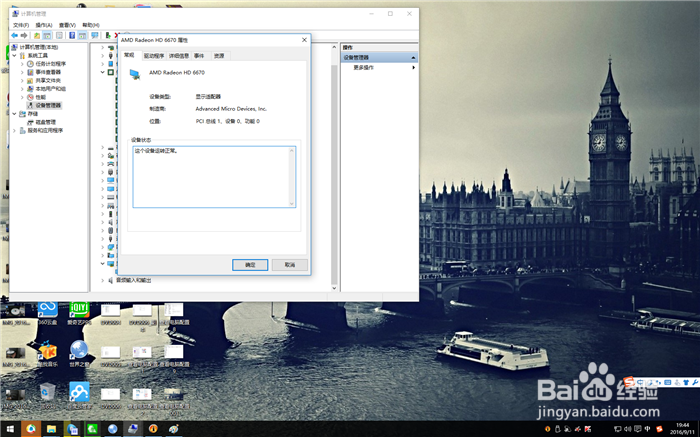Switch to 事件 tab in properties dialog
This screenshot has height=437, width=700.
tap(199, 56)
